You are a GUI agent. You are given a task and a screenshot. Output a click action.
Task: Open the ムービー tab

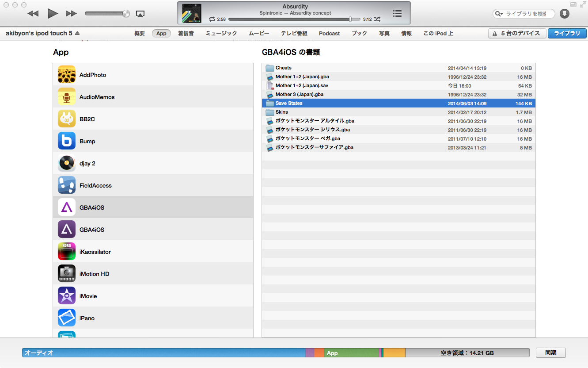(259, 33)
